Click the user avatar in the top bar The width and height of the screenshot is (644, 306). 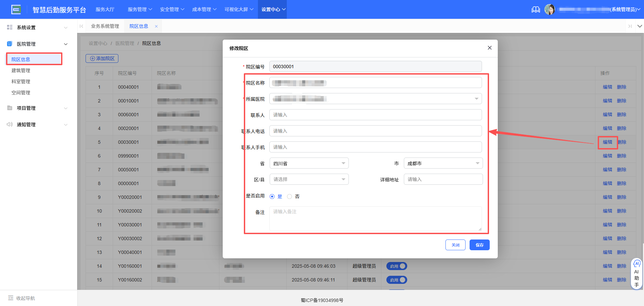click(x=550, y=9)
